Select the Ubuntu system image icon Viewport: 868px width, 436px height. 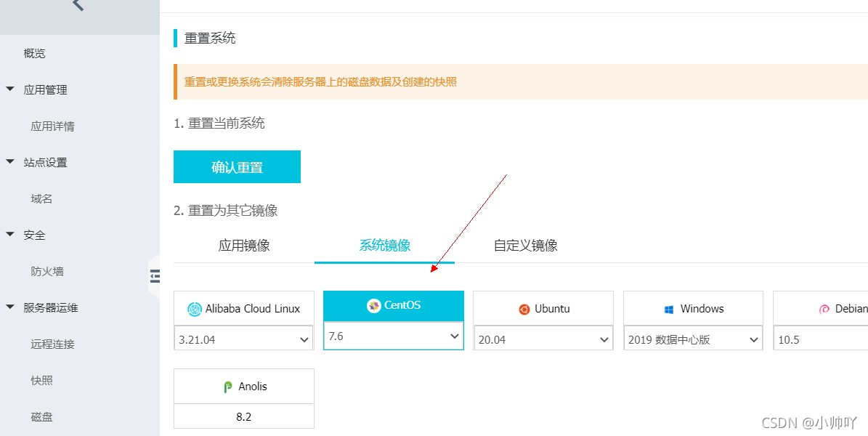[543, 308]
